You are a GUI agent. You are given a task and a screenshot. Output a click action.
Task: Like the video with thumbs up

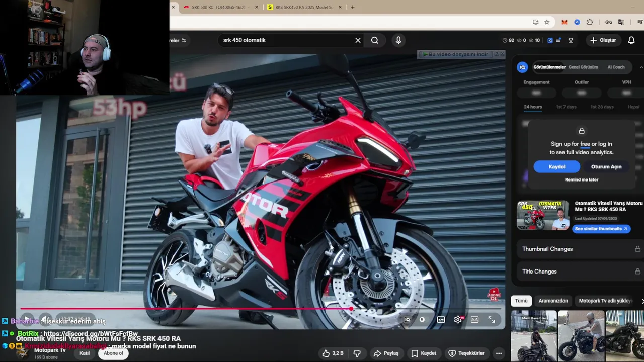click(333, 353)
